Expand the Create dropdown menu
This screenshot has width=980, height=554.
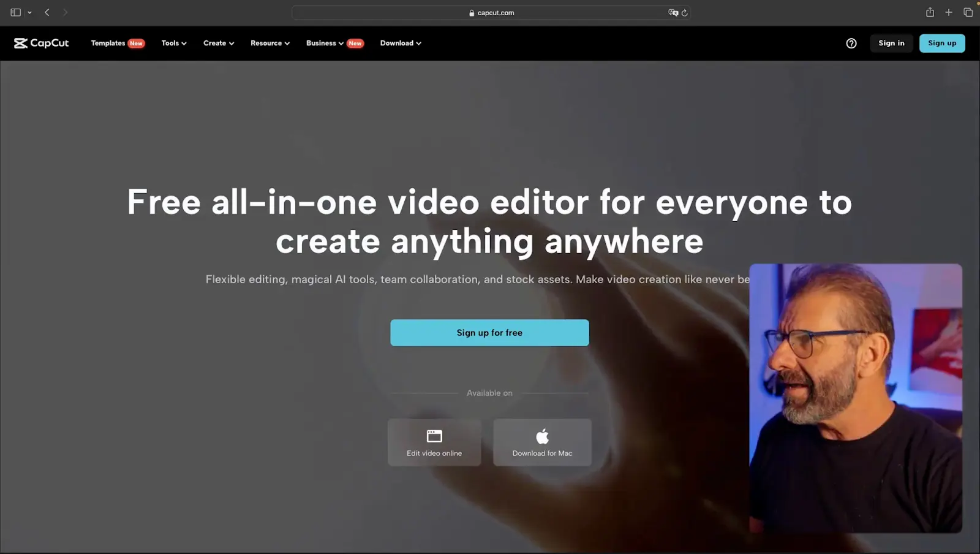click(219, 43)
